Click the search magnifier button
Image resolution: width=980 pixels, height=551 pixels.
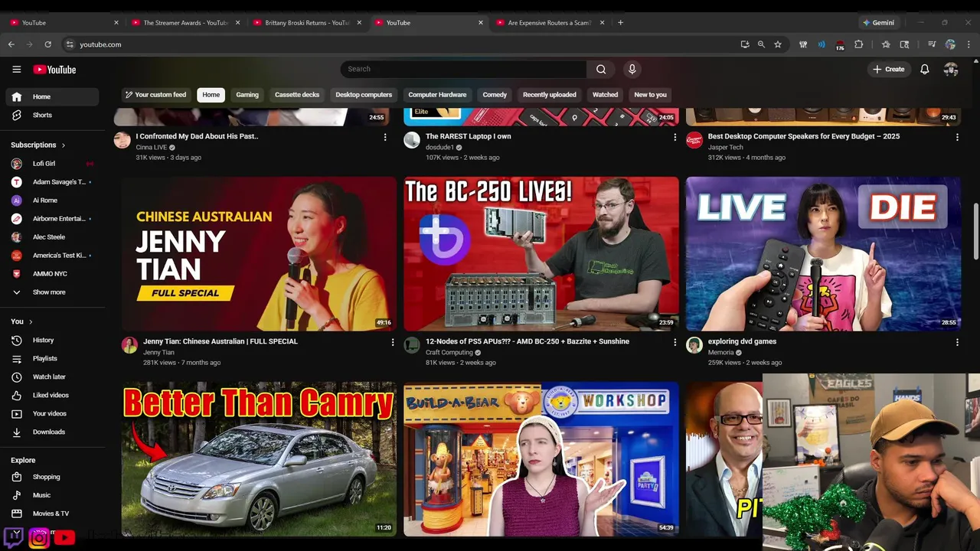(x=601, y=69)
